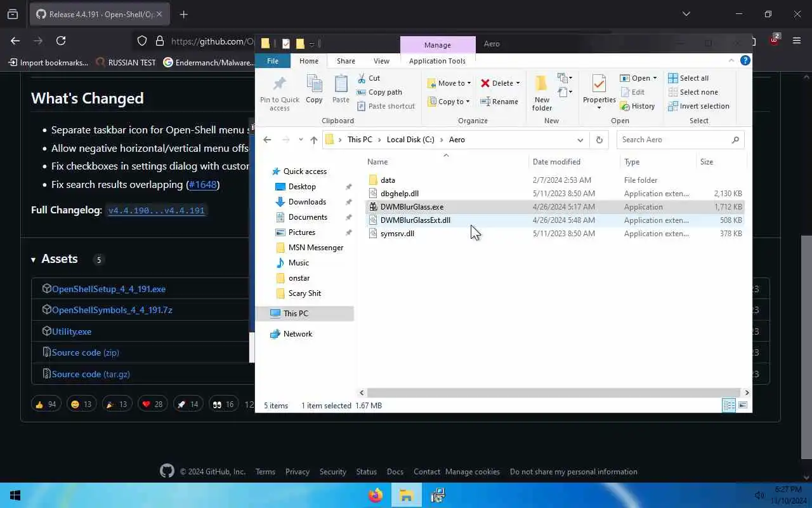This screenshot has width=812, height=508.
Task: Open the Utility.exe asset link
Action: [72, 331]
